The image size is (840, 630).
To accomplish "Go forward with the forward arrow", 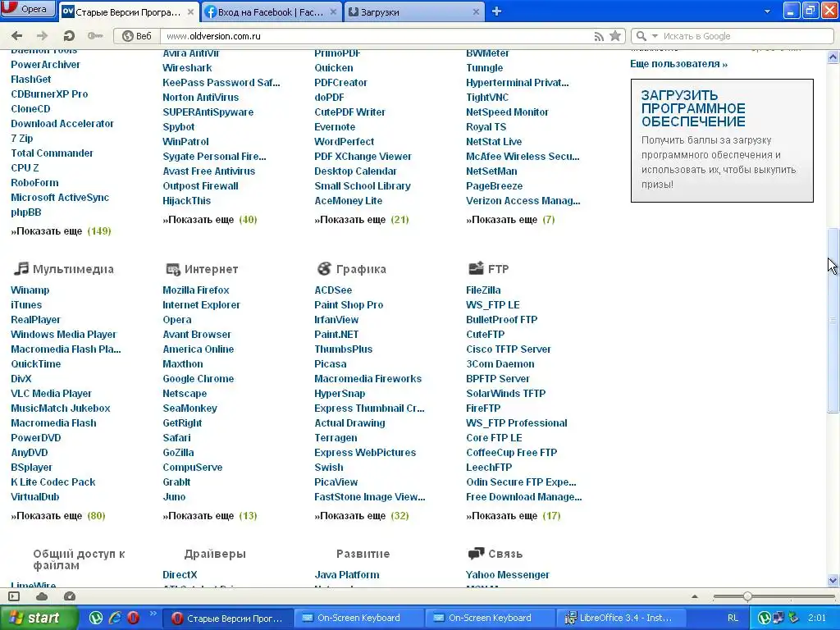I will coord(43,36).
